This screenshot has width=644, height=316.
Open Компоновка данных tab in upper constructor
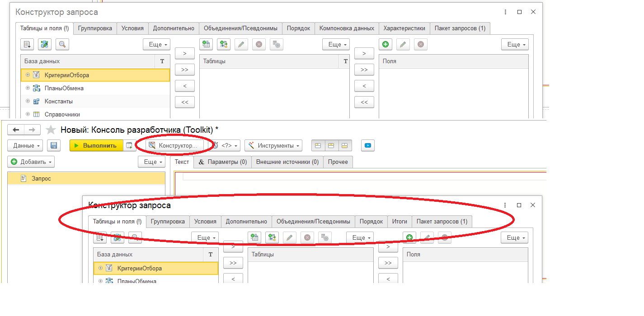click(x=347, y=28)
